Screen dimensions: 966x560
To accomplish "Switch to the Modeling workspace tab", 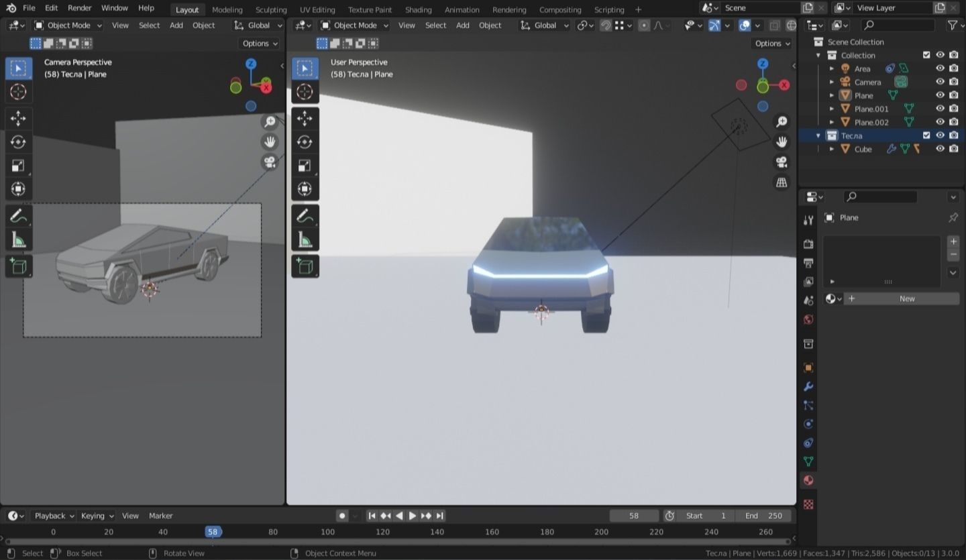I will 227,9.
